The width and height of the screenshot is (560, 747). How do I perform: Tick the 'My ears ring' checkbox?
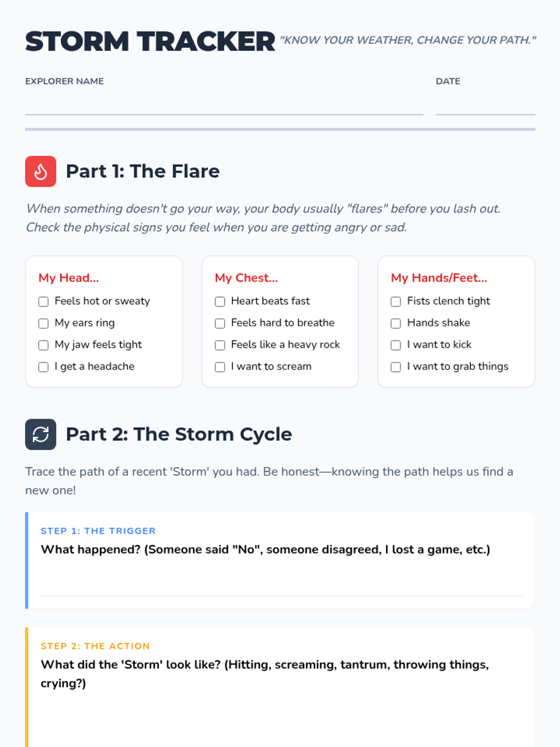pos(43,324)
